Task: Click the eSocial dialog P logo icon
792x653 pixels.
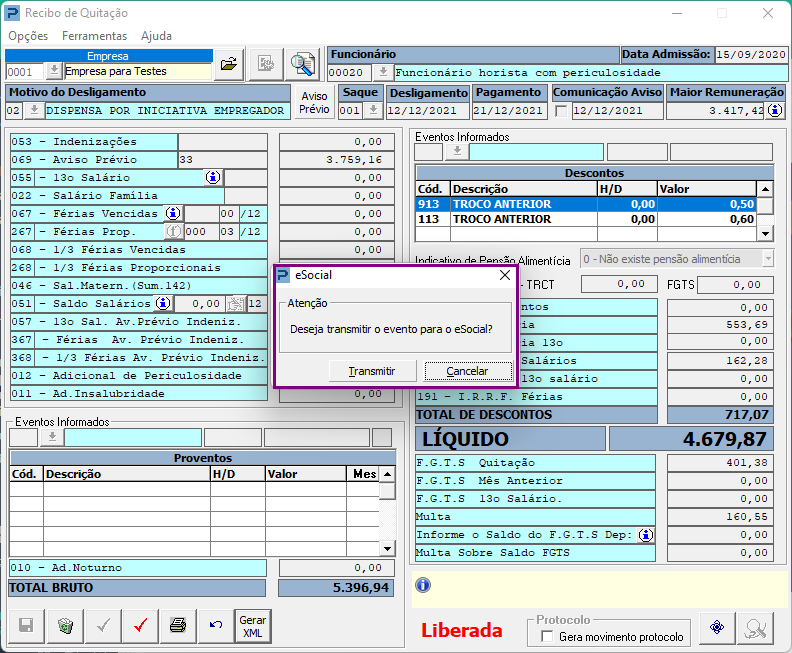Action: pos(283,275)
